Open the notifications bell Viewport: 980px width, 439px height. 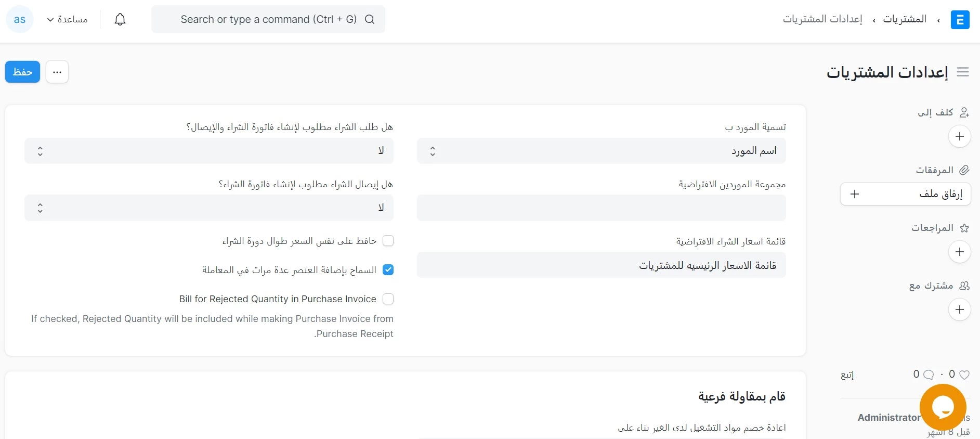point(120,19)
